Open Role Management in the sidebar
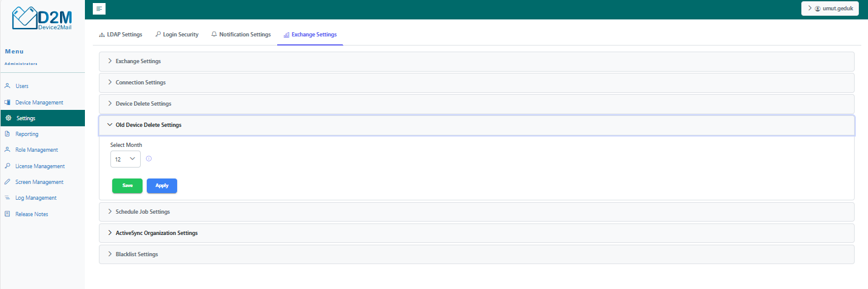This screenshot has width=868, height=289. click(x=36, y=150)
